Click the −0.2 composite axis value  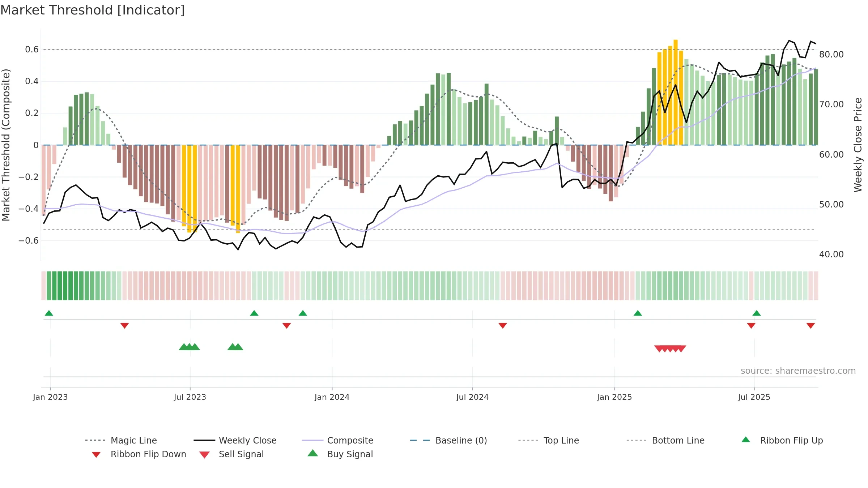(29, 177)
